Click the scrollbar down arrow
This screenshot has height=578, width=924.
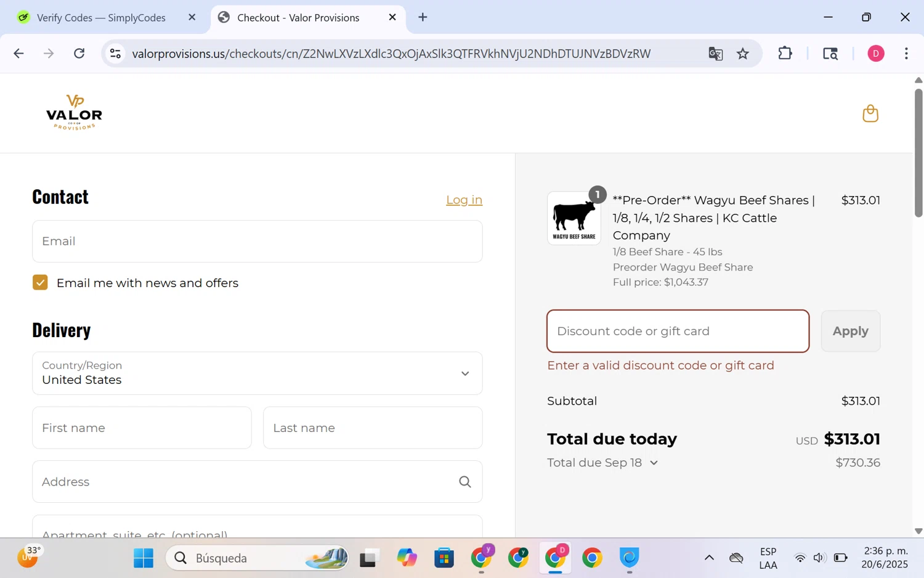918,531
